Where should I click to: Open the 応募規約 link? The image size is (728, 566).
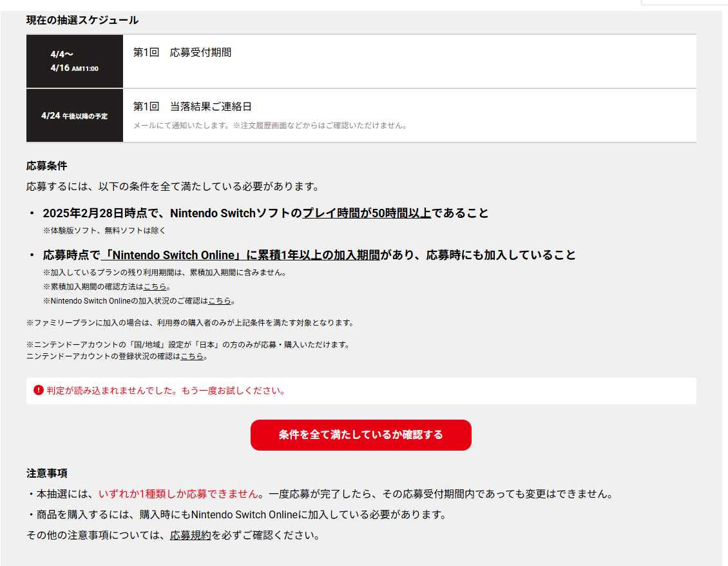point(190,535)
